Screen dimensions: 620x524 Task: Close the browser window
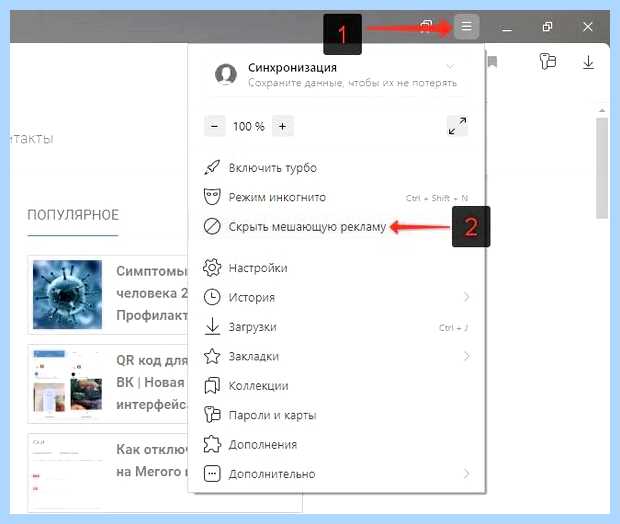[588, 26]
